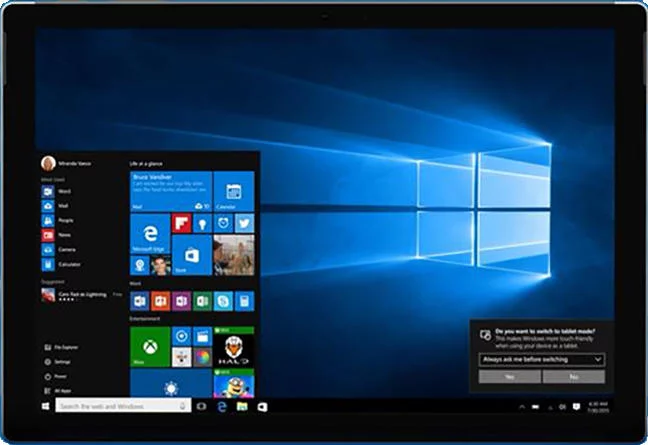Open the Skype tile

(223, 301)
